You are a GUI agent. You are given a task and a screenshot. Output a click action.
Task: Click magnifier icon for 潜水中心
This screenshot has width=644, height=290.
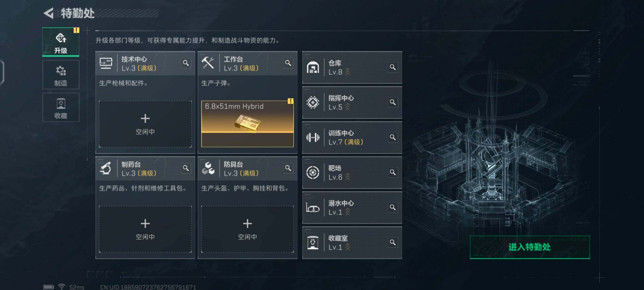click(x=393, y=208)
